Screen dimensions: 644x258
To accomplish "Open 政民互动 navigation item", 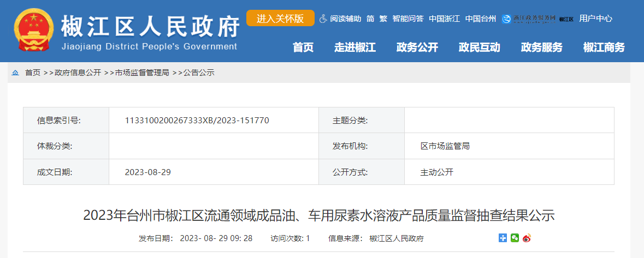I will (479, 47).
